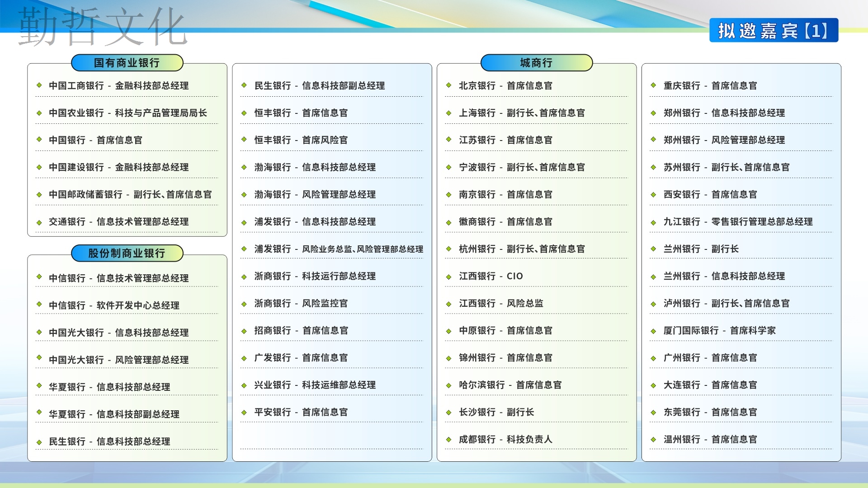Select 大连银行 - 首席信息官 row
868x488 pixels.
click(741, 385)
